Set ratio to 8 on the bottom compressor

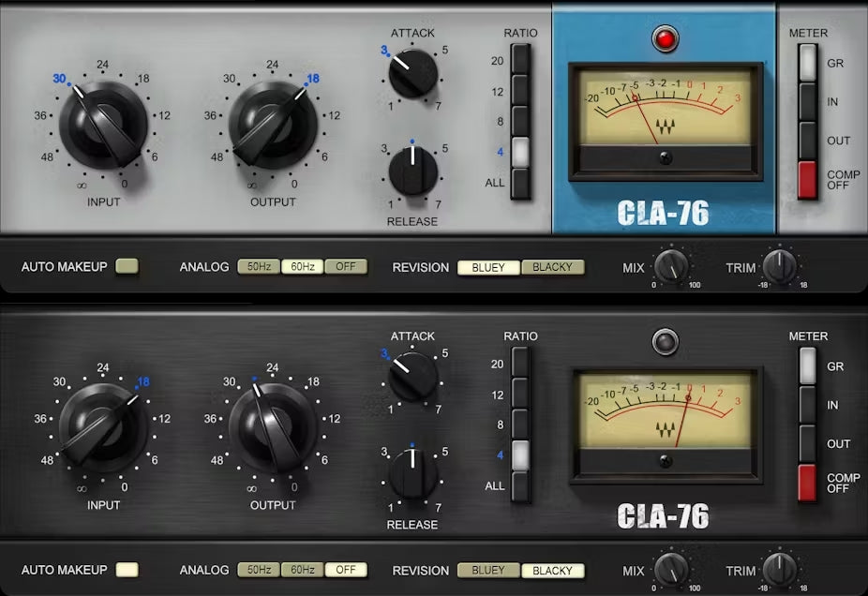(520, 425)
